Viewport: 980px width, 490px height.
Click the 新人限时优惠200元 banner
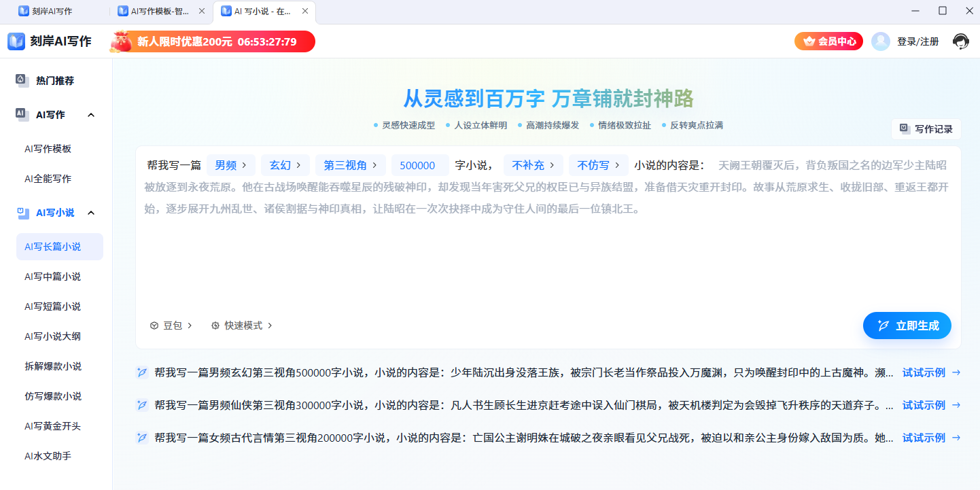(213, 41)
